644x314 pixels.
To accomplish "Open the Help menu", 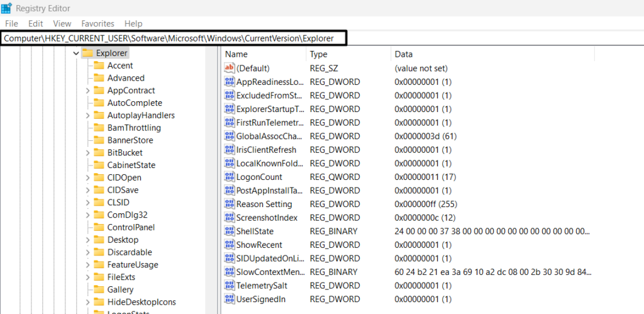I will tap(133, 23).
